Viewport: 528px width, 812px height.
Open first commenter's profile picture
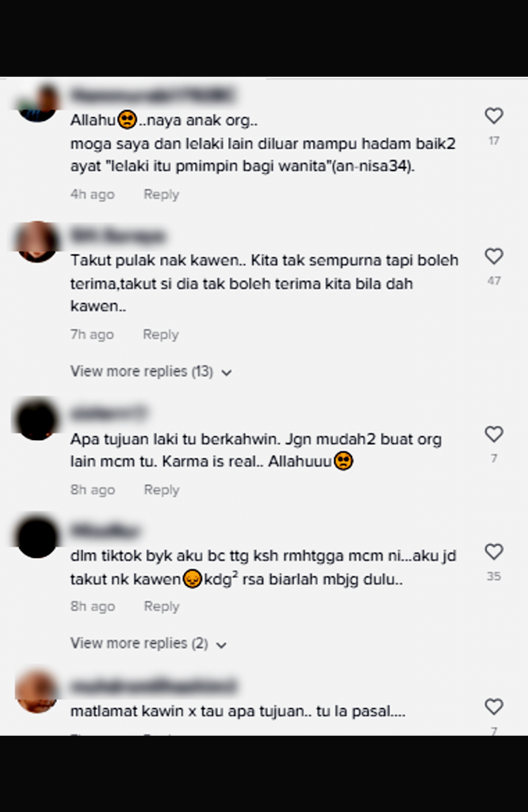point(36,103)
